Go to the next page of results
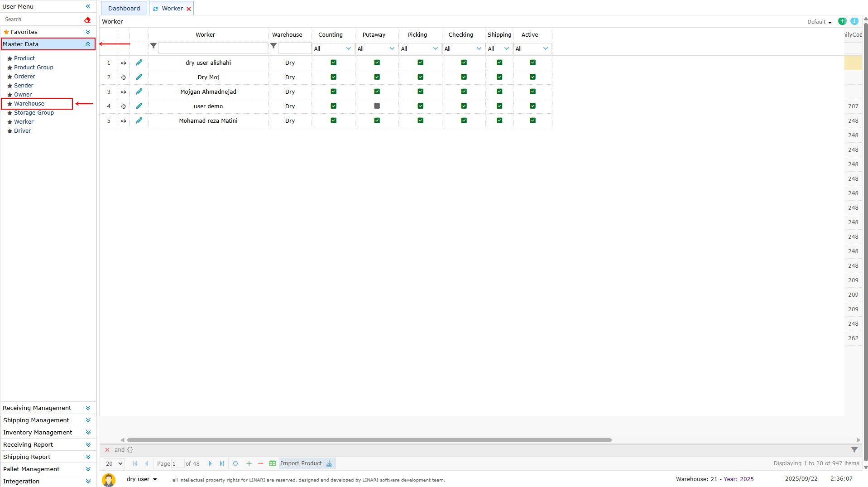 point(210,463)
